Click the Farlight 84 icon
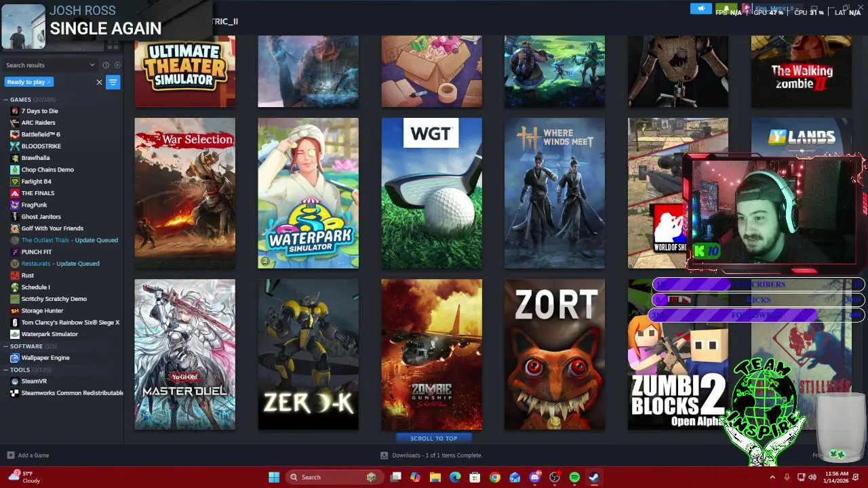 pos(15,182)
